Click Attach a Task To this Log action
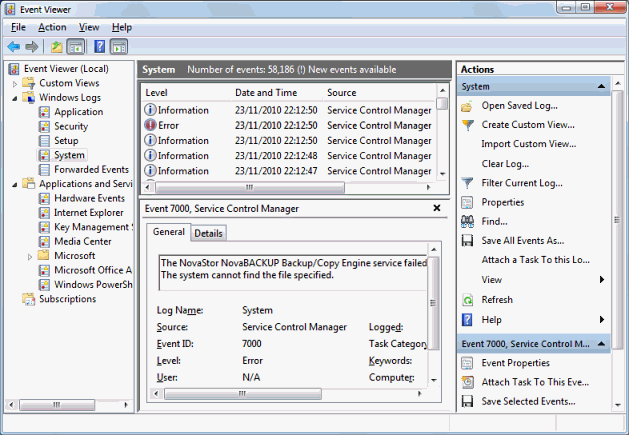Image resolution: width=629 pixels, height=435 pixels. tap(536, 260)
